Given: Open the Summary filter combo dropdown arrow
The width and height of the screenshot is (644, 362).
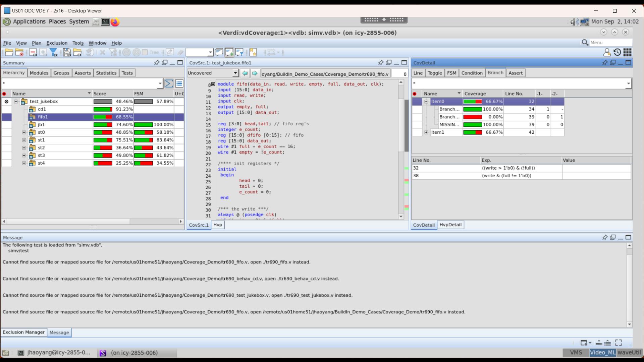Looking at the screenshot, I should pyautogui.click(x=160, y=83).
